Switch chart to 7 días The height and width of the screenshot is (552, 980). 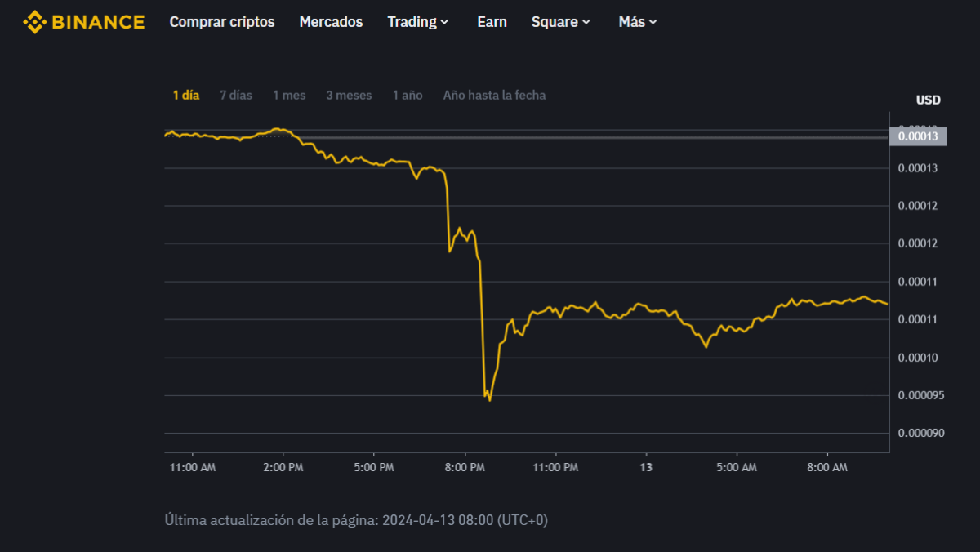click(236, 95)
